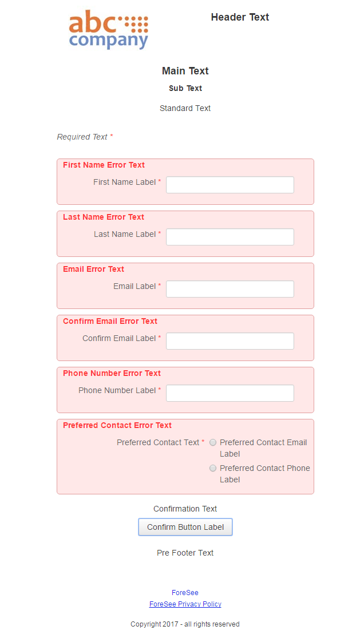The height and width of the screenshot is (630, 364).
Task: Focus the First Name input field
Action: (230, 185)
